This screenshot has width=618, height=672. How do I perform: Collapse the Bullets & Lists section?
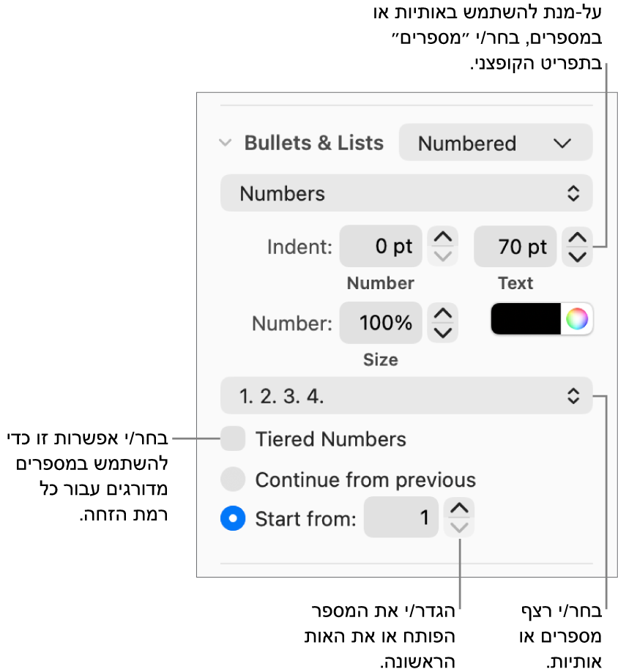pyautogui.click(x=225, y=143)
